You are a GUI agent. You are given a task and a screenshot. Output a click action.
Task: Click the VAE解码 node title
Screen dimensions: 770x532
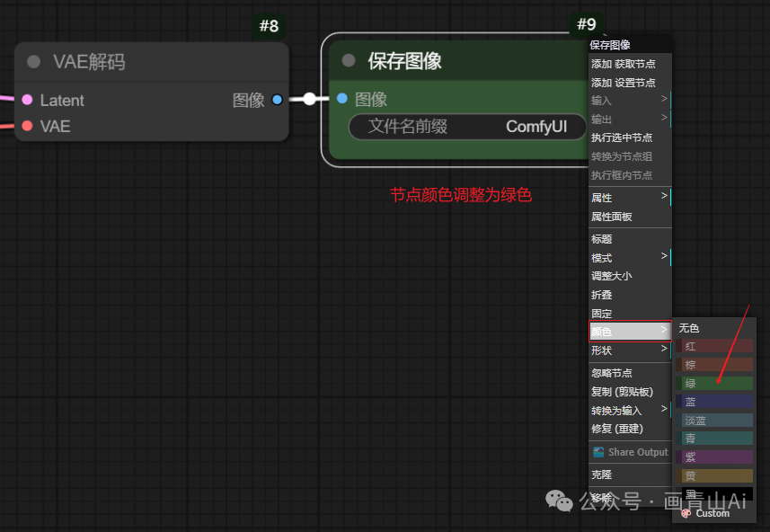pyautogui.click(x=89, y=62)
